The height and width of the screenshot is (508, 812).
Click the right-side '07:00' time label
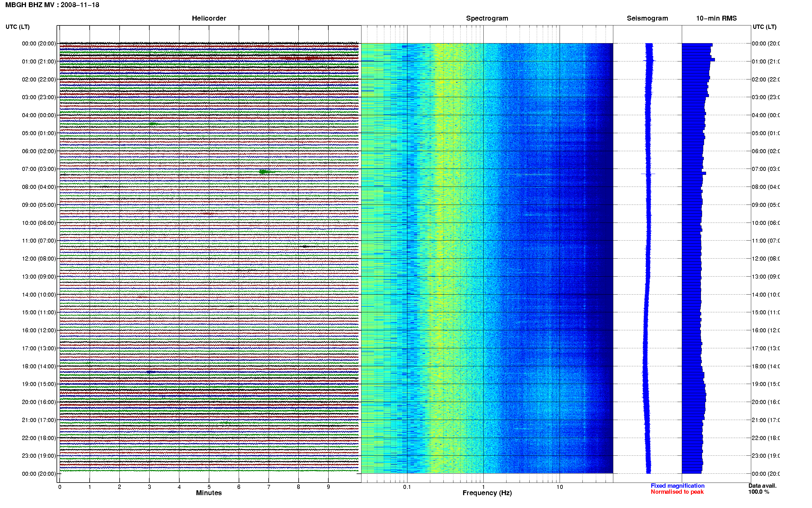click(x=765, y=169)
